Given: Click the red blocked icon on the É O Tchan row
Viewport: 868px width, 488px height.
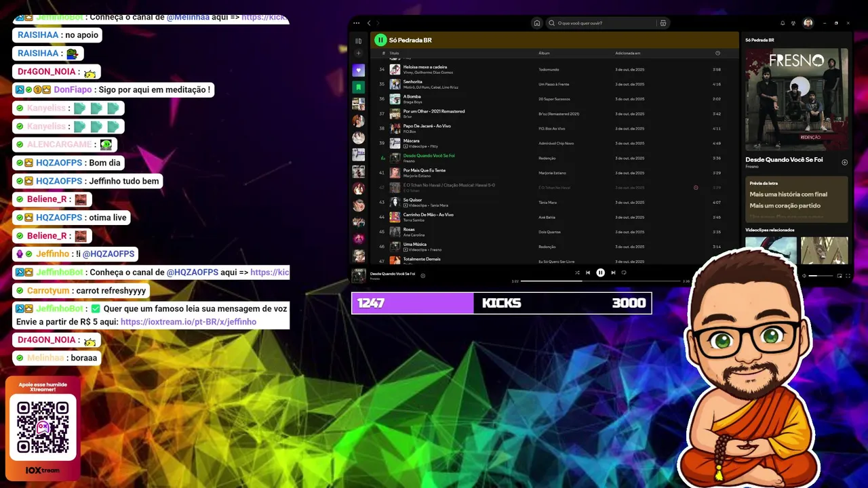Looking at the screenshot, I should (696, 188).
